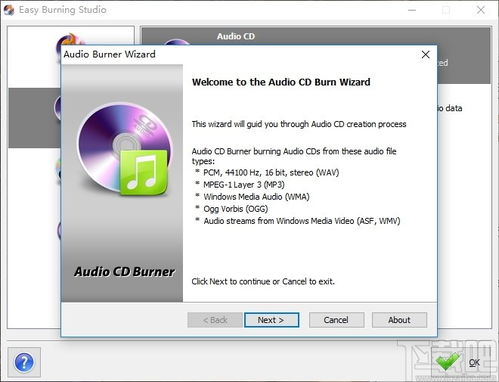Click the Audio CD header tab
This screenshot has height=382, width=499.
[236, 36]
